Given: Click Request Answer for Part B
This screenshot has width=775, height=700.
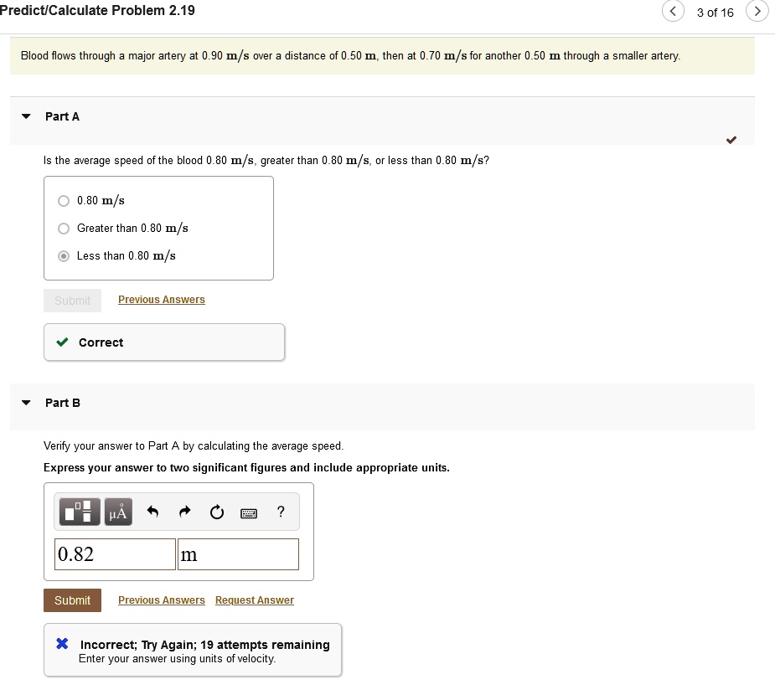Looking at the screenshot, I should point(254,600).
